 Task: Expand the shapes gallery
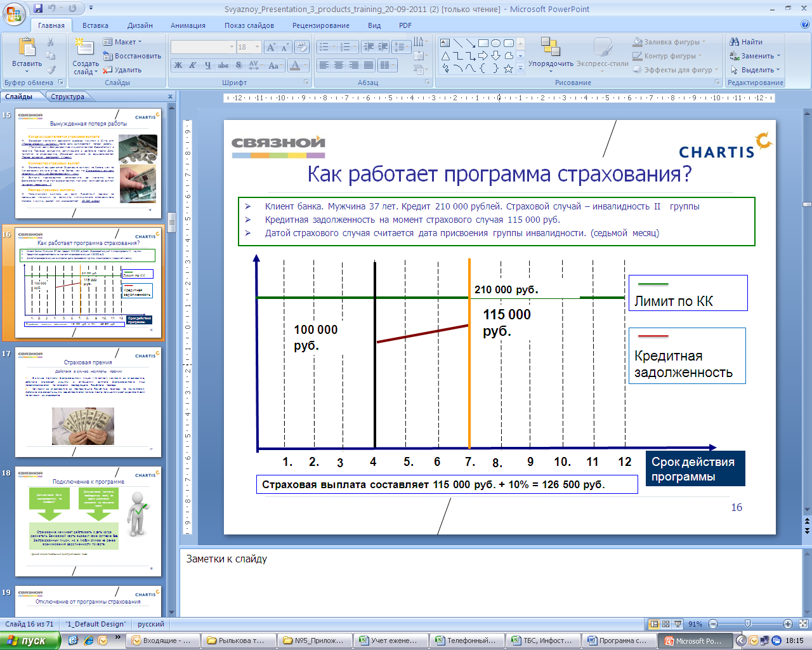pos(521,69)
